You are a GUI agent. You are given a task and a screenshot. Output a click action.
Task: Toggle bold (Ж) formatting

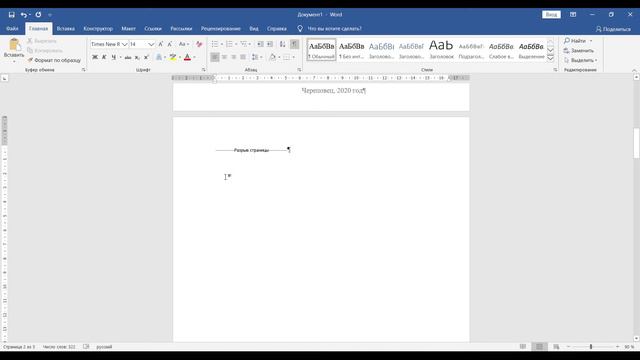click(95, 57)
